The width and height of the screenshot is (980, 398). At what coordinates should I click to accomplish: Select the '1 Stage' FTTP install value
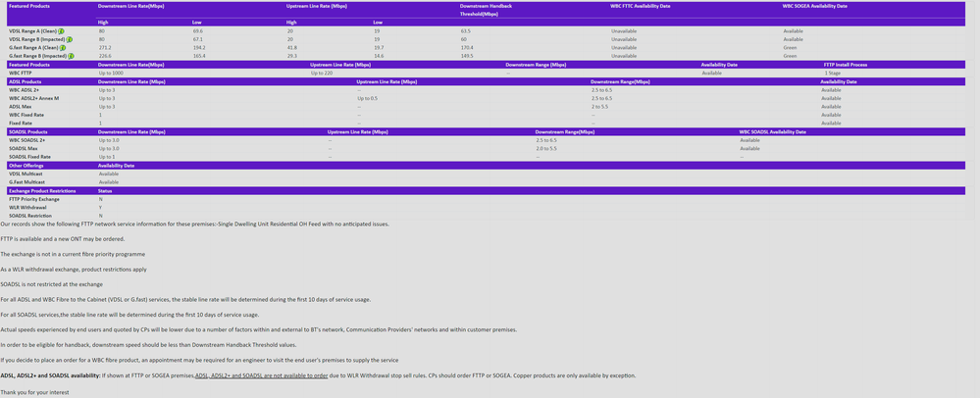(832, 74)
